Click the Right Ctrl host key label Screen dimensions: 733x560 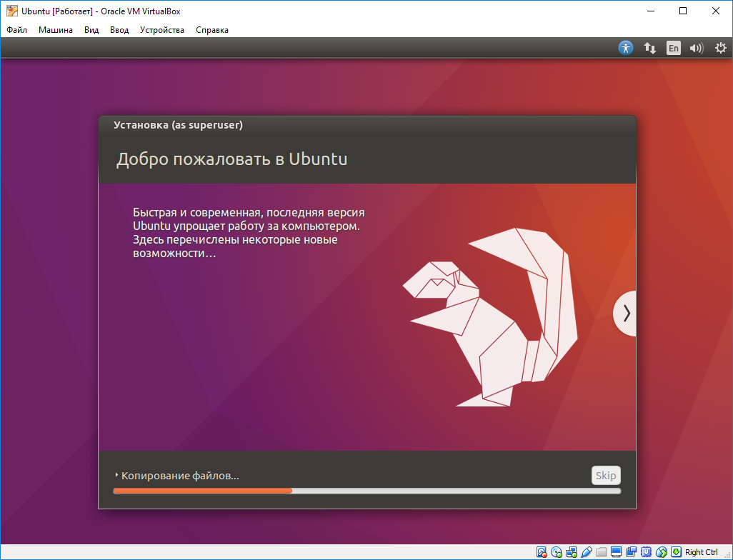pos(702,552)
